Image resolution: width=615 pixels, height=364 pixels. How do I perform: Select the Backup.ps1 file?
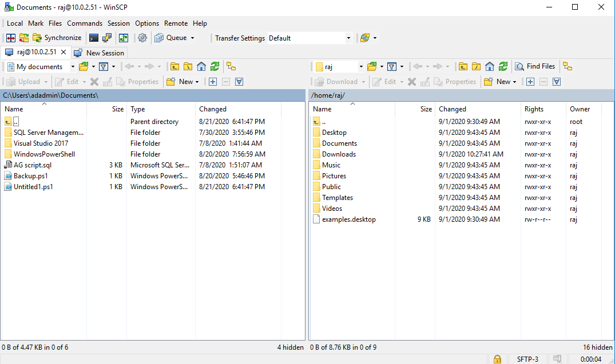pyautogui.click(x=30, y=176)
